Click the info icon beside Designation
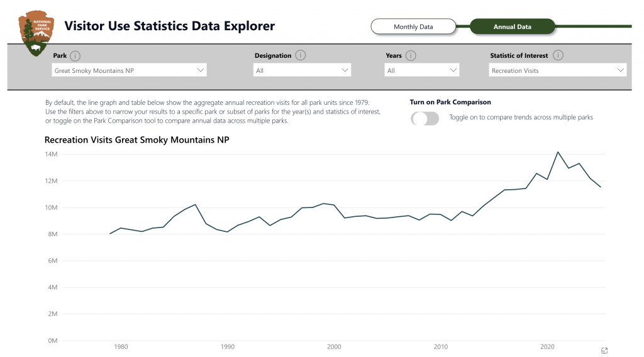 301,55
